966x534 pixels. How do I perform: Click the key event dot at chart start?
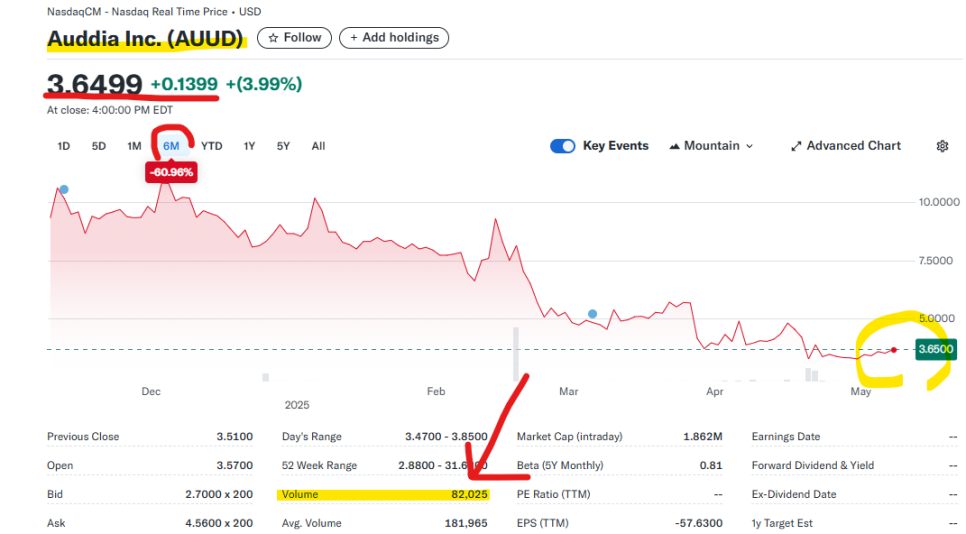[x=63, y=190]
